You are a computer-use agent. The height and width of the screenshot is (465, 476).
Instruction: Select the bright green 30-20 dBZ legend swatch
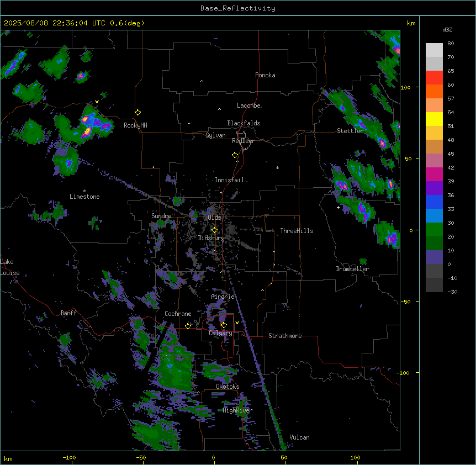point(434,230)
